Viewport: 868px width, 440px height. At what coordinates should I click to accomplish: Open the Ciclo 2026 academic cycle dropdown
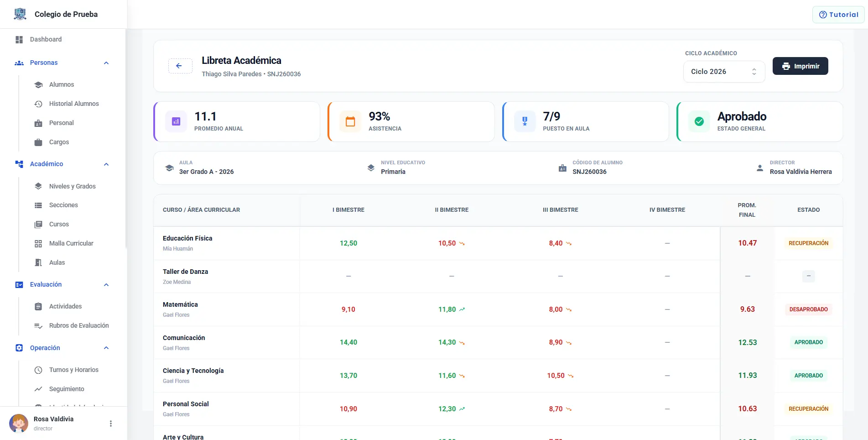click(724, 72)
